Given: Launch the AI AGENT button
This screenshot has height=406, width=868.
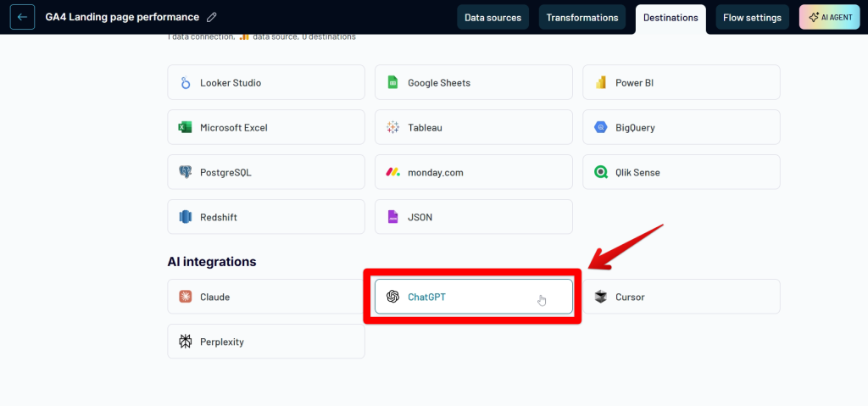Looking at the screenshot, I should tap(830, 17).
